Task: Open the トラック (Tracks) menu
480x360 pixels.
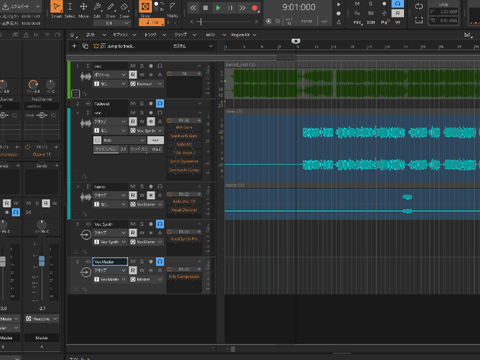Action: coord(155,35)
